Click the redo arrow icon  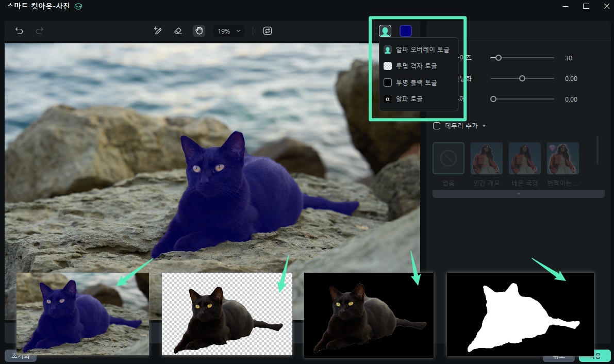pos(39,31)
